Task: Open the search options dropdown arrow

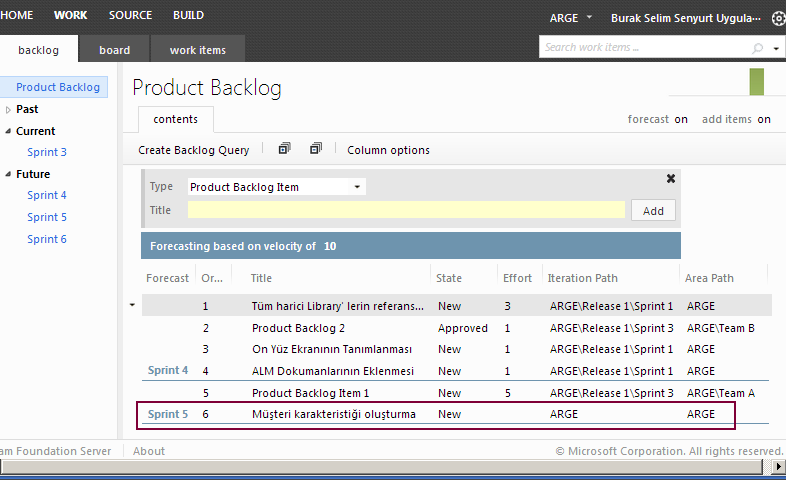Action: pos(777,47)
